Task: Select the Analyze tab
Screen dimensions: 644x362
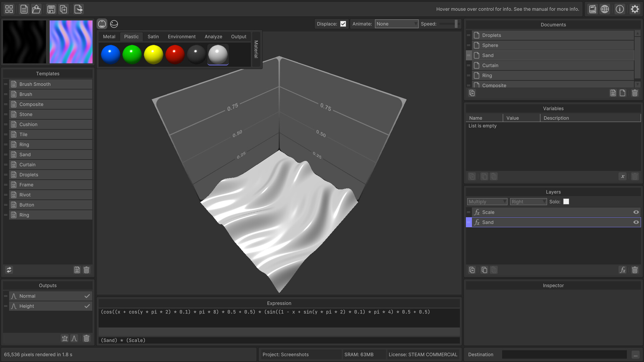Action: (213, 37)
